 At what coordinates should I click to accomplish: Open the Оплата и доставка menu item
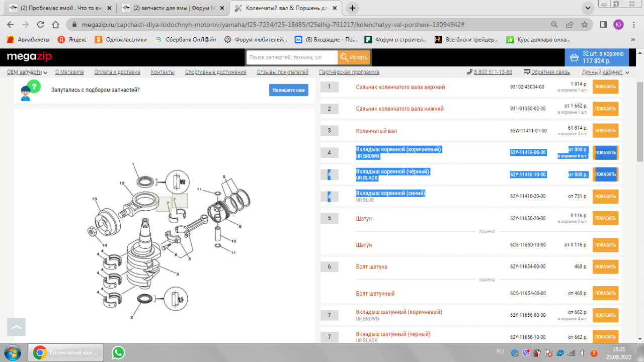click(x=117, y=72)
